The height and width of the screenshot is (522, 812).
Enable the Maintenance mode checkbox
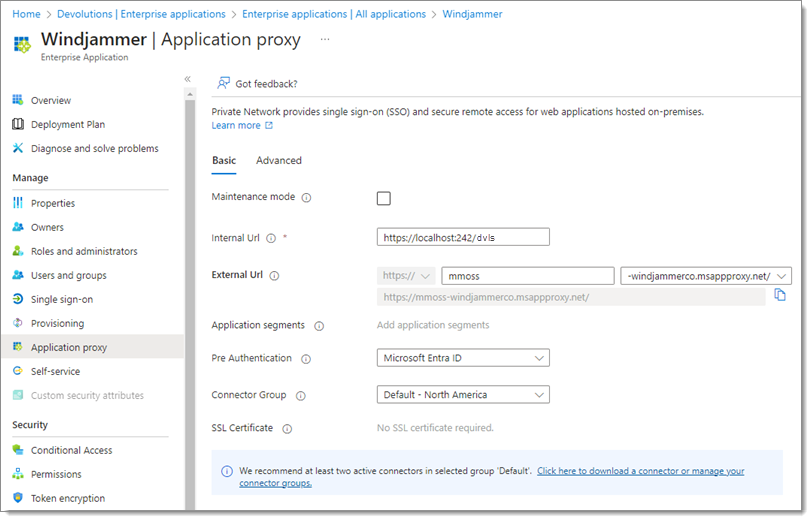tap(384, 198)
